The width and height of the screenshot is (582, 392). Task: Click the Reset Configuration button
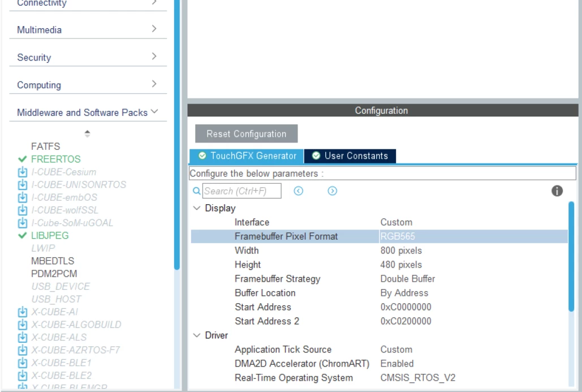point(247,133)
